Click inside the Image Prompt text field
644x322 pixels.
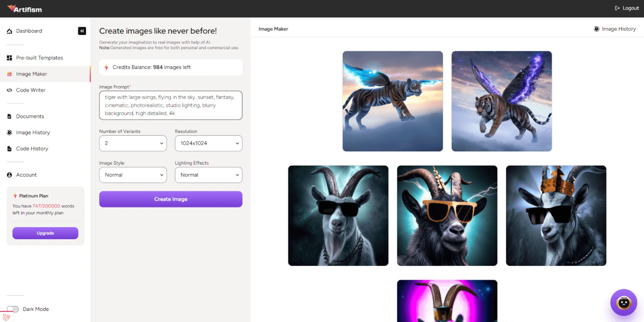click(171, 105)
